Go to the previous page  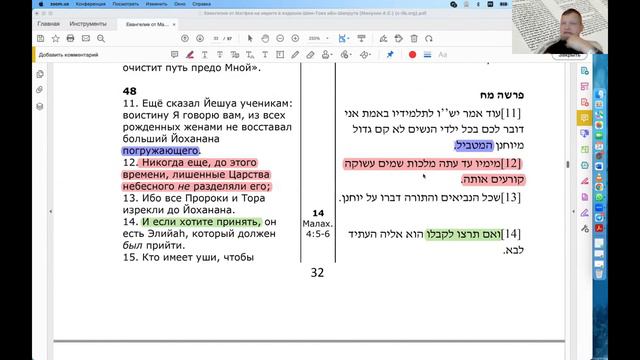[x=185, y=38]
